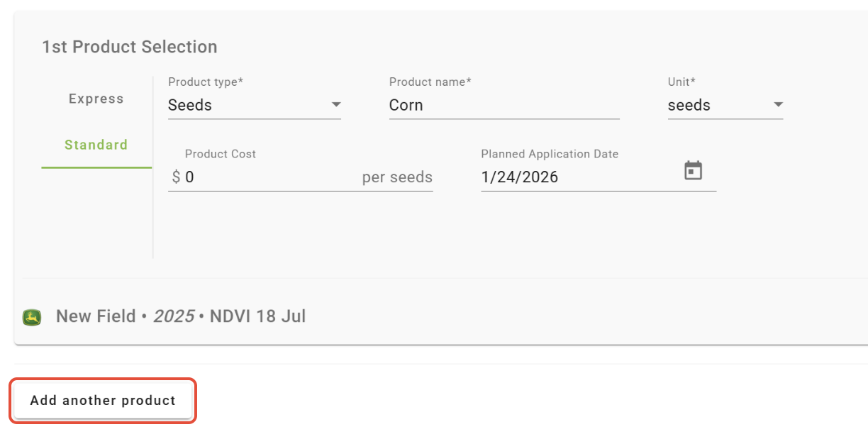
Task: Click the John Deere logo icon
Action: pyautogui.click(x=32, y=317)
